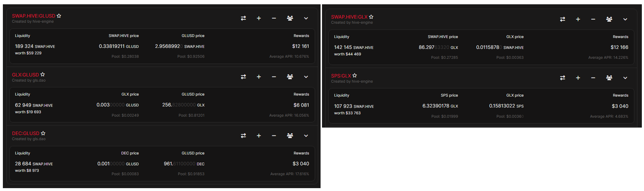Screen dimensions: 644x191
Task: Click swap icon for DEC:GLUSD pool
Action: (x=243, y=135)
